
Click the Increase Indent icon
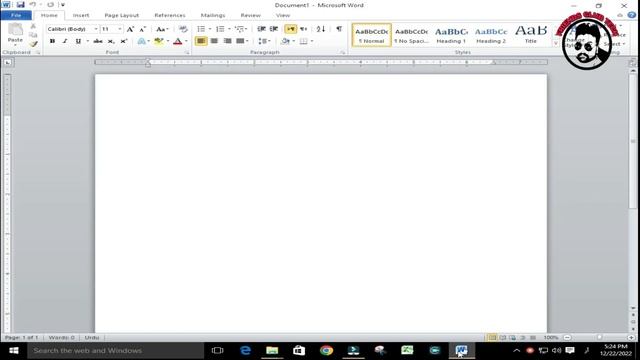click(x=274, y=29)
